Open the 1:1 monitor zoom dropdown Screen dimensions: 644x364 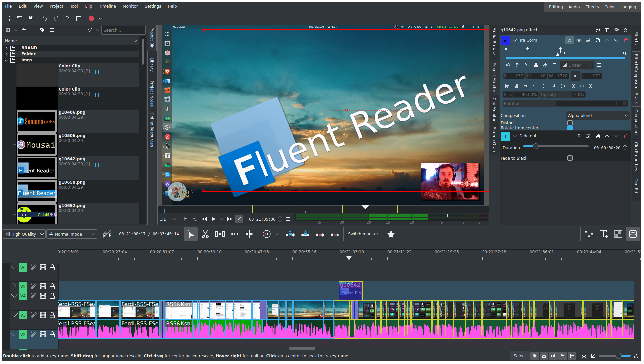168,219
